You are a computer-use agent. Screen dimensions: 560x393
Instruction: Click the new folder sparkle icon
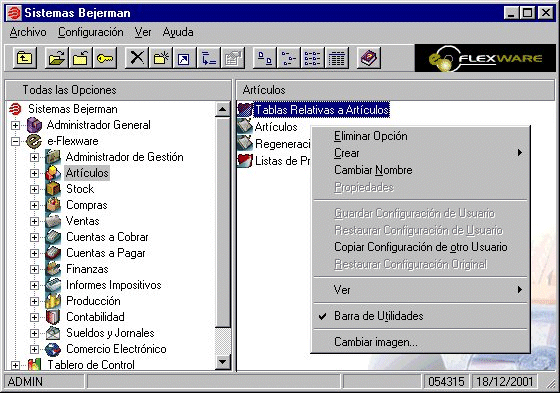point(161,58)
